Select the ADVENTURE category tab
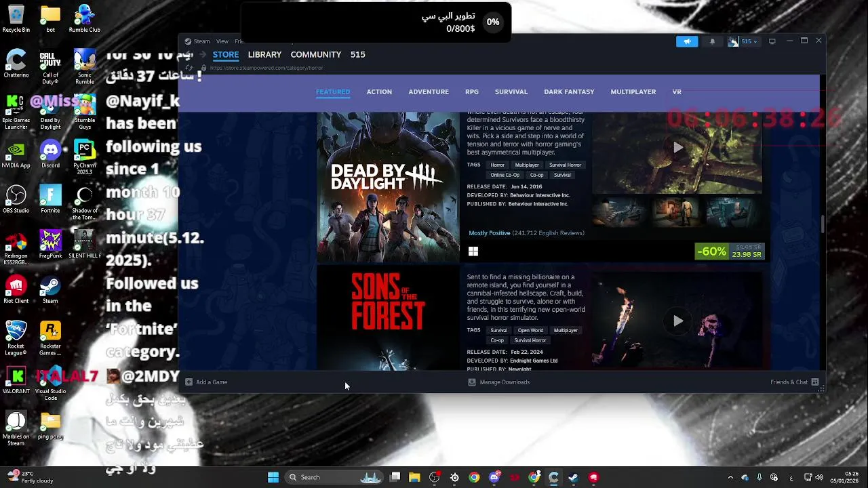868x488 pixels. coord(429,91)
